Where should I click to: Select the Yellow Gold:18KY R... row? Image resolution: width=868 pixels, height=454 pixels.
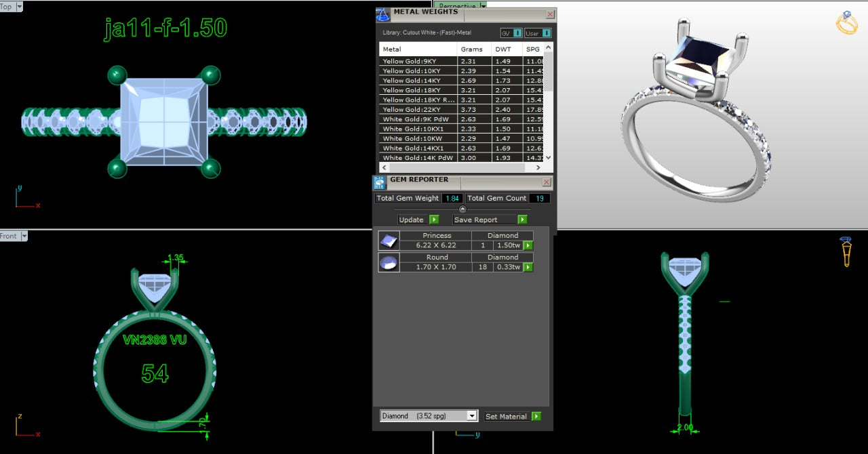[x=462, y=100]
